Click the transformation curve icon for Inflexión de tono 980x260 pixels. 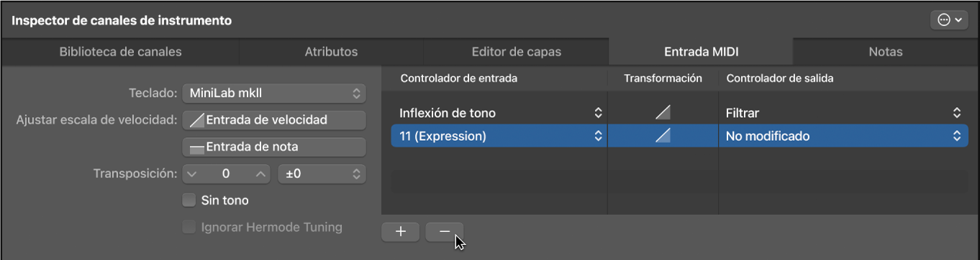pos(663,113)
